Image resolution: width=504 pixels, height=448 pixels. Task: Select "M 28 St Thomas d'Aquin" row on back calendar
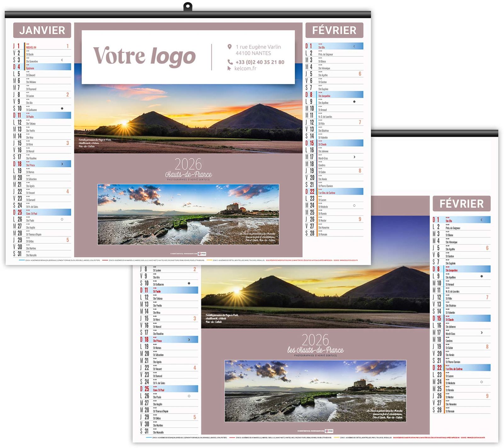(x=169, y=410)
